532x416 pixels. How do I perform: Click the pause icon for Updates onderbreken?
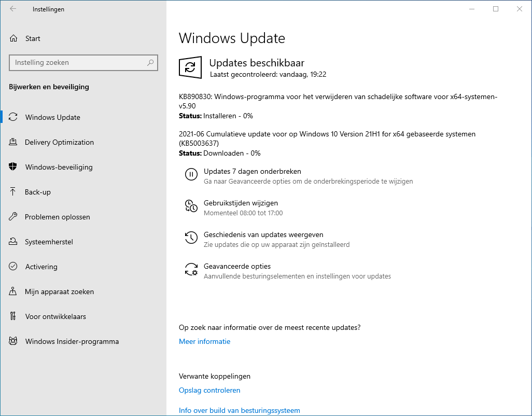click(191, 175)
